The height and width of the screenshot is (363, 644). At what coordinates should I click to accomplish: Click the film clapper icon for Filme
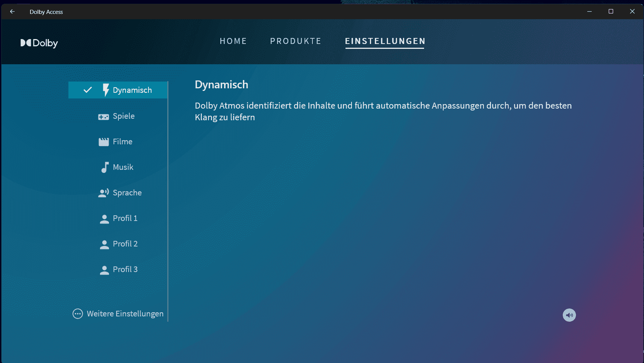point(103,142)
